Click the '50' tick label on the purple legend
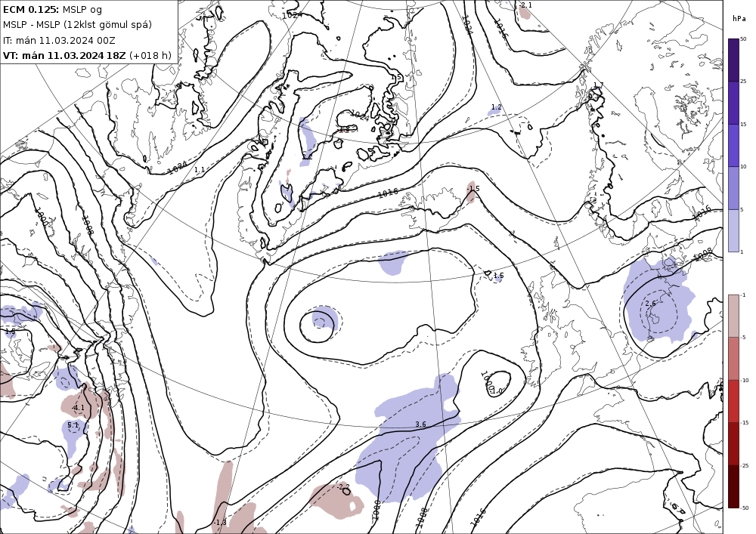The width and height of the screenshot is (756, 534). tap(743, 39)
